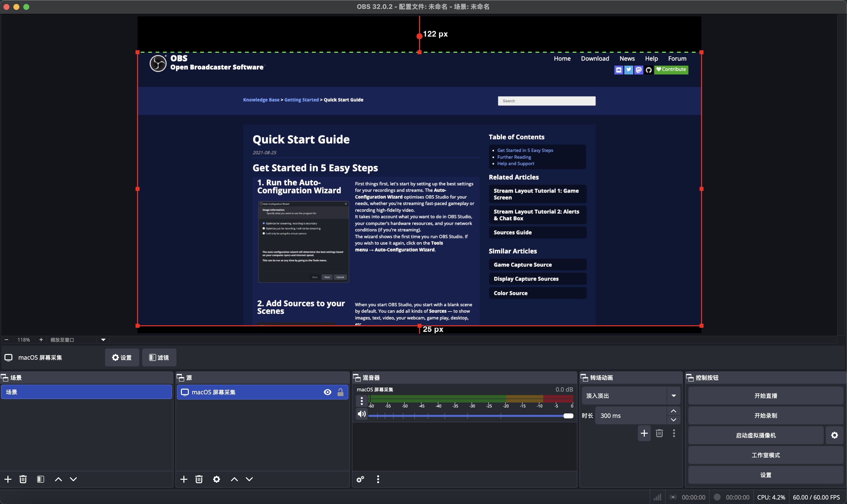847x504 pixels.
Task: Click the 滤镜 filters button
Action: pyautogui.click(x=159, y=357)
